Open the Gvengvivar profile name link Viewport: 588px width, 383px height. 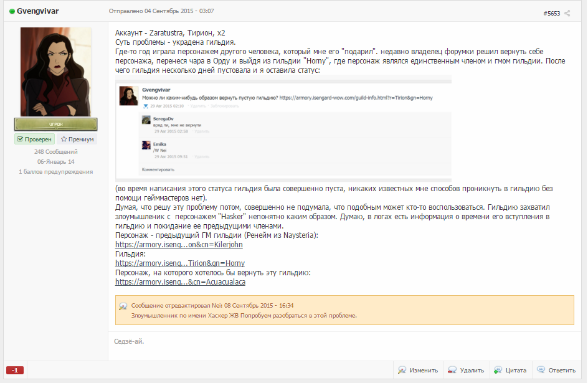37,11
